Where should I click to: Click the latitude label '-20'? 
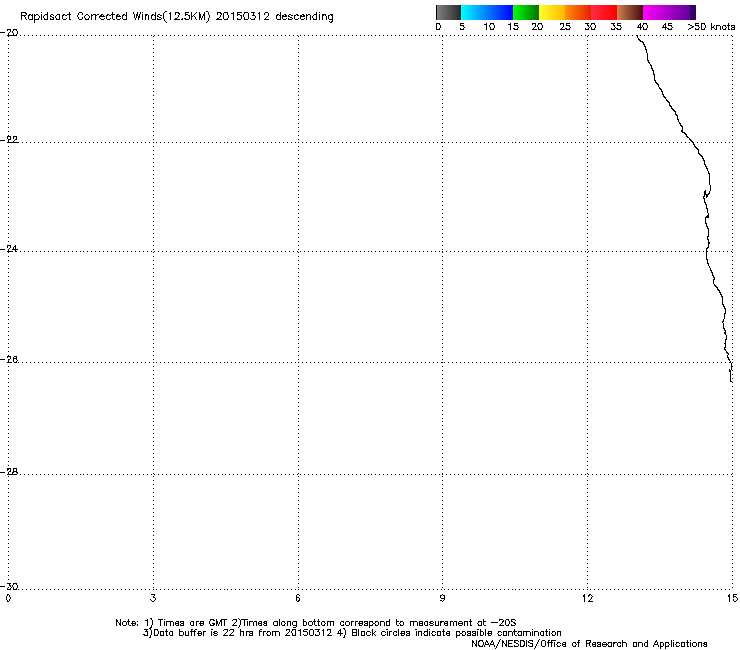9,33
